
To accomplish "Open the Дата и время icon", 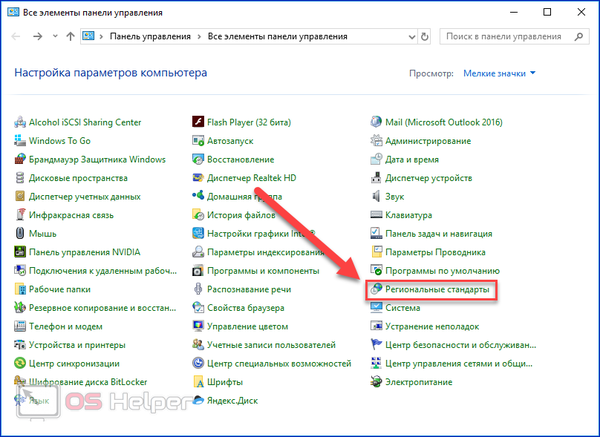I will [x=376, y=159].
